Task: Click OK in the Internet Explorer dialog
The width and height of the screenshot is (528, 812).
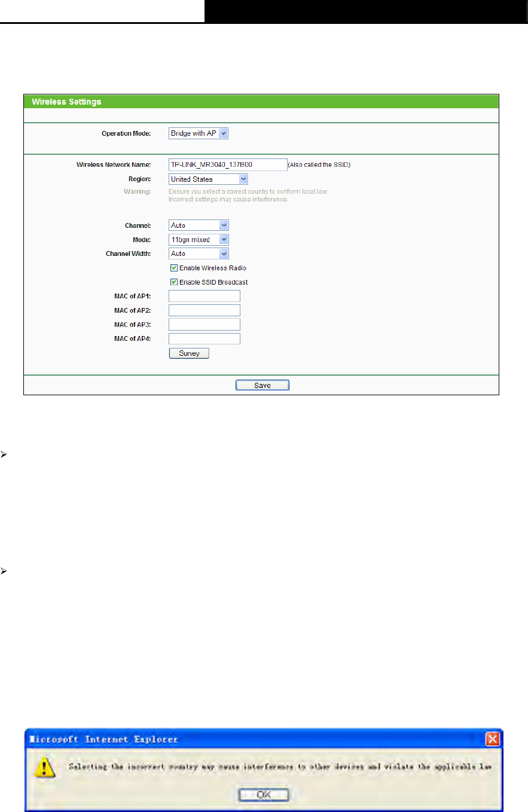Action: point(264,795)
